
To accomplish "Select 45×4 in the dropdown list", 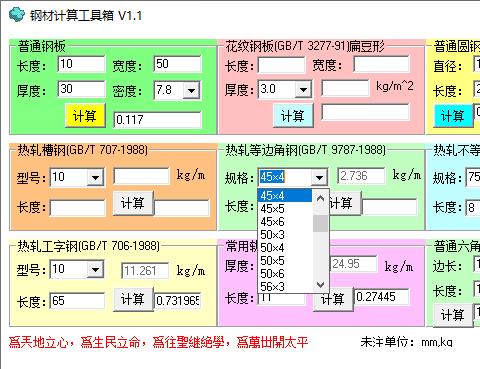I will coord(285,195).
